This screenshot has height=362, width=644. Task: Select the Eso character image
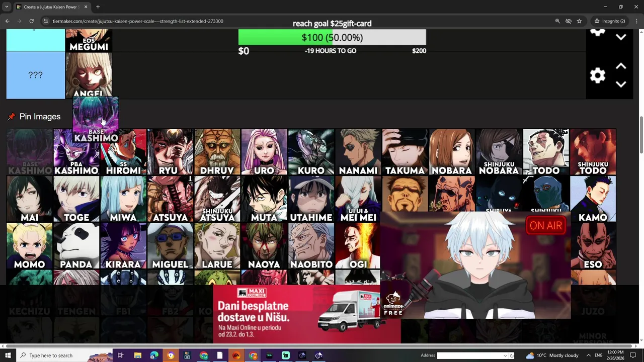pos(593,246)
